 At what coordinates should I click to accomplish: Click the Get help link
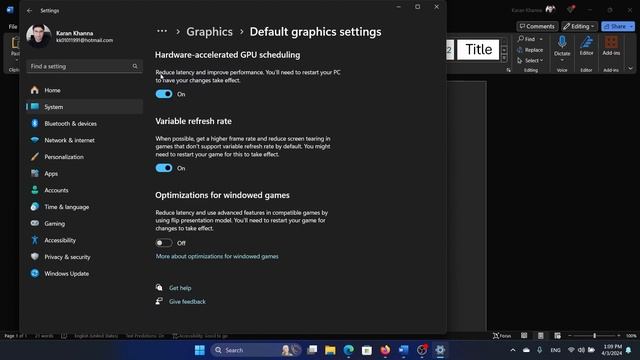click(180, 288)
